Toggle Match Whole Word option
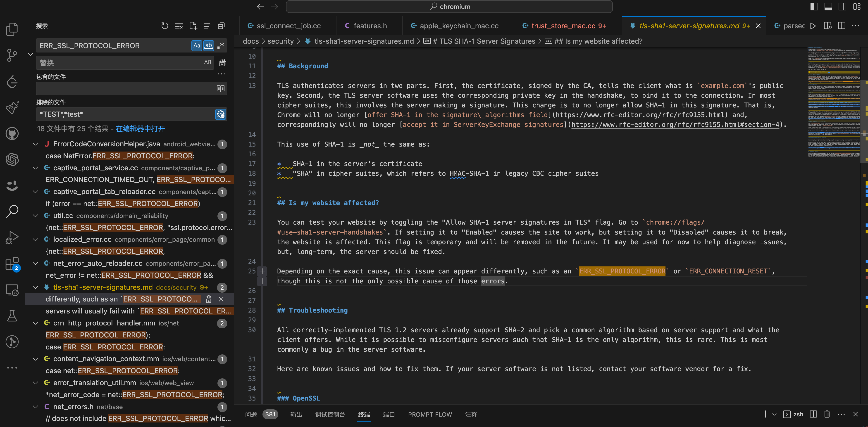Viewport: 868px width, 427px height. click(209, 45)
